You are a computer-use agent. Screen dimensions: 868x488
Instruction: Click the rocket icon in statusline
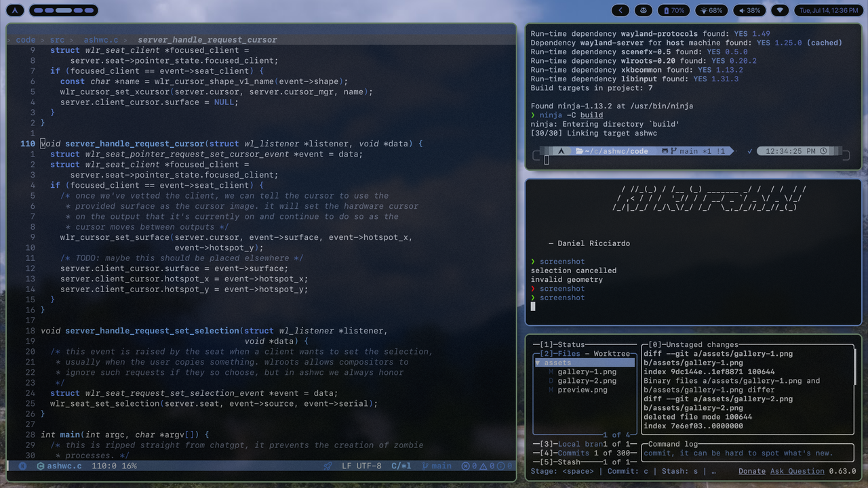(x=328, y=466)
